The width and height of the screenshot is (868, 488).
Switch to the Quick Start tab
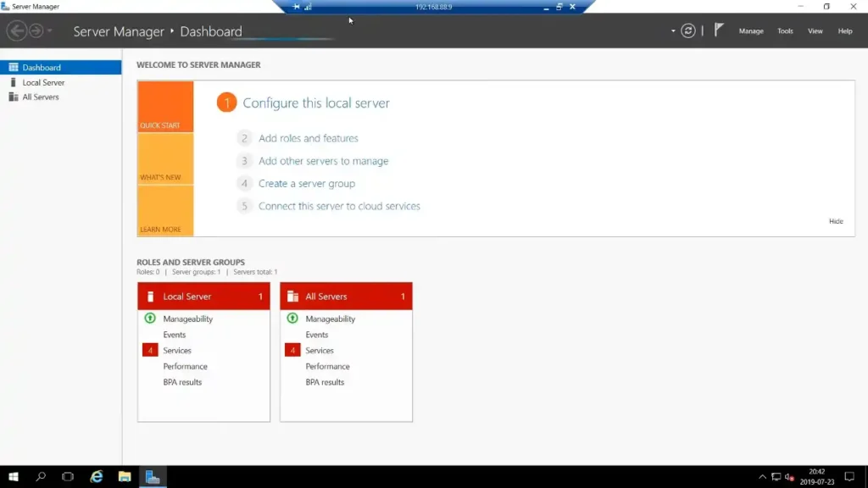(x=165, y=106)
